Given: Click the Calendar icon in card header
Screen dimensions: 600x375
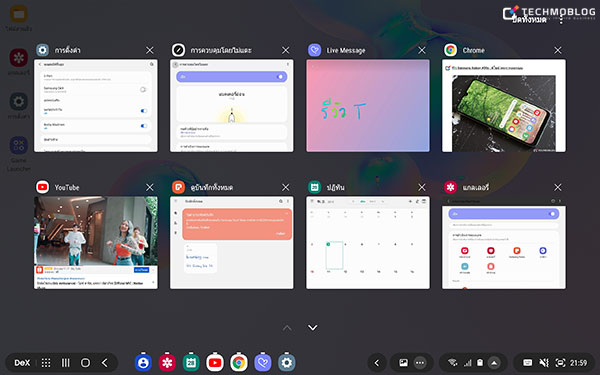Looking at the screenshot, I should click(x=315, y=187).
